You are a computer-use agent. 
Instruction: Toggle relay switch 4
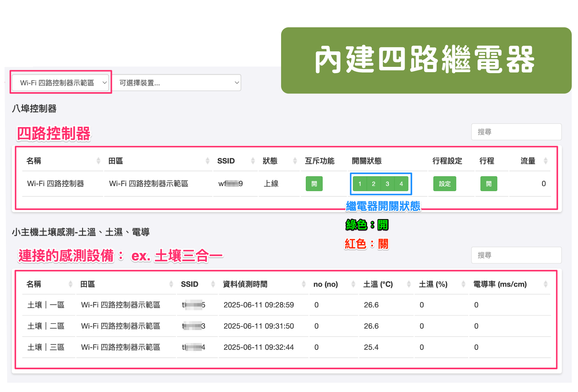point(401,184)
